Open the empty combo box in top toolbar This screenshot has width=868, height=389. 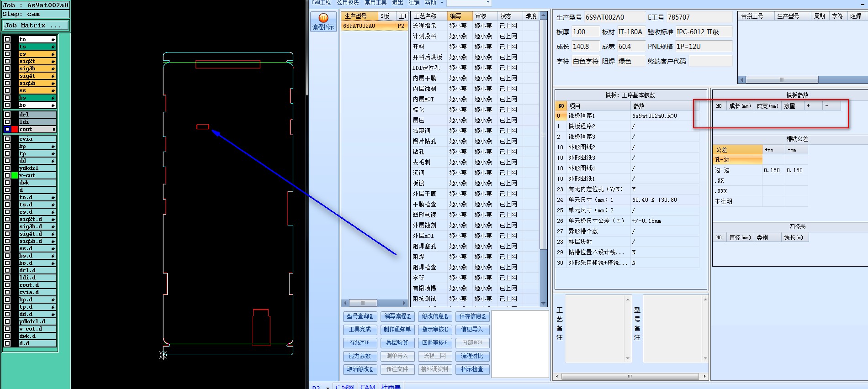469,3
